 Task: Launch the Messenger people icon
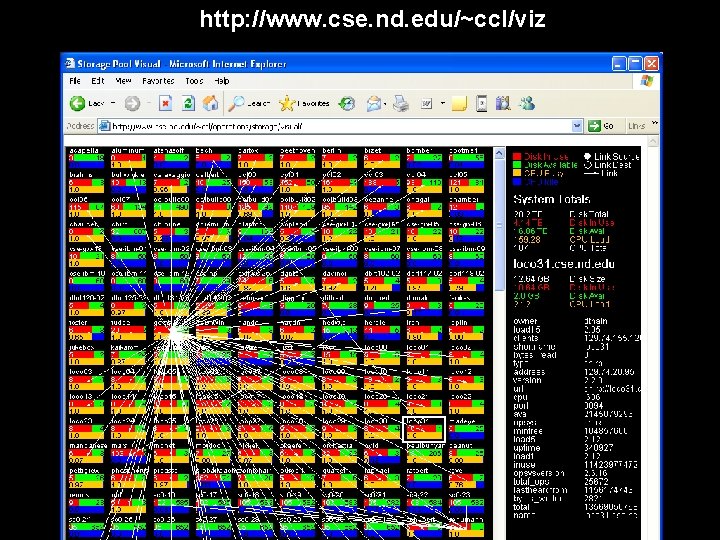[x=527, y=103]
